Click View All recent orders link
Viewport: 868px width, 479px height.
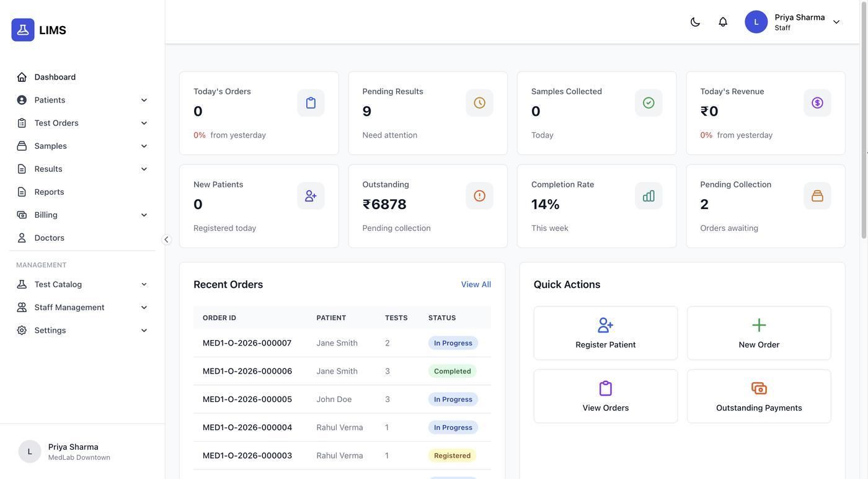(476, 284)
